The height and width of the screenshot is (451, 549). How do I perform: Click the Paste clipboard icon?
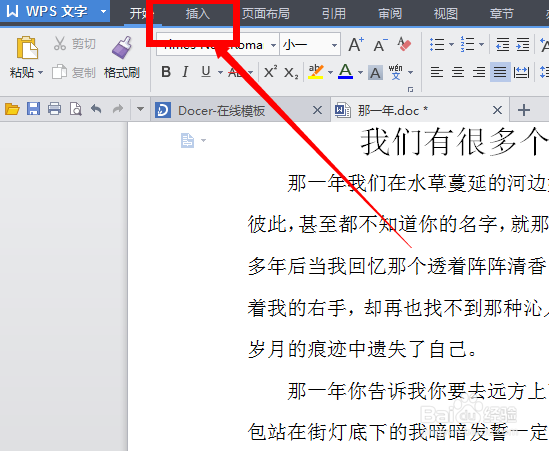tap(27, 48)
